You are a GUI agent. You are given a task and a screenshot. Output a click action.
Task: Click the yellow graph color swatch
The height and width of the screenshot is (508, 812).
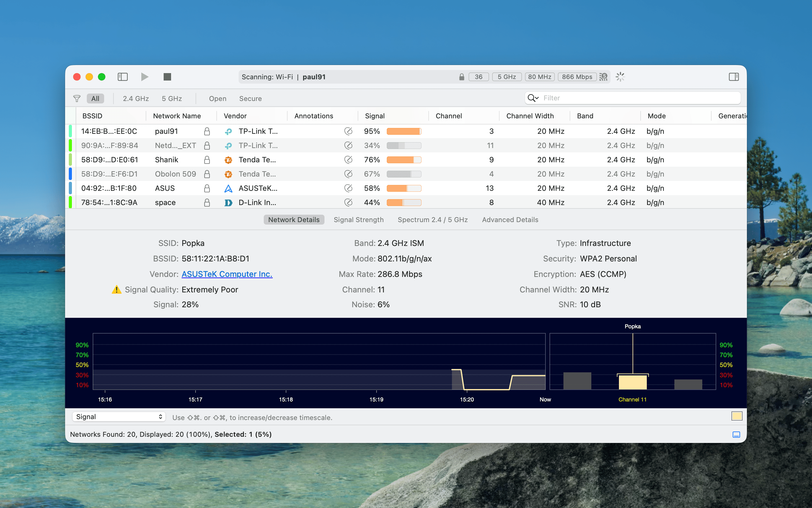tap(737, 416)
